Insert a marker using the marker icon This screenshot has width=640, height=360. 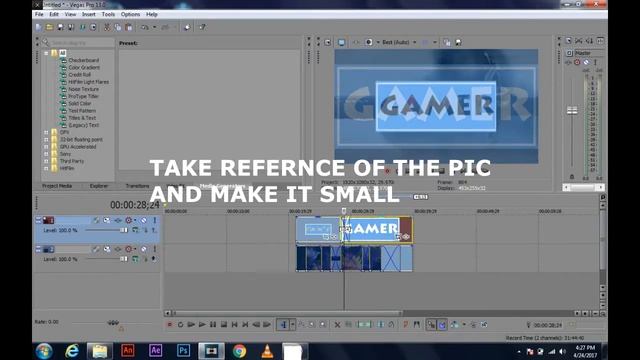pos(405,325)
